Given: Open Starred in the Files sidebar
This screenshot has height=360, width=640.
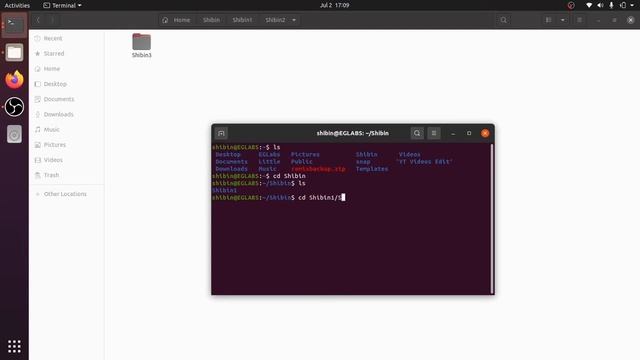Looking at the screenshot, I should [x=67, y=53].
